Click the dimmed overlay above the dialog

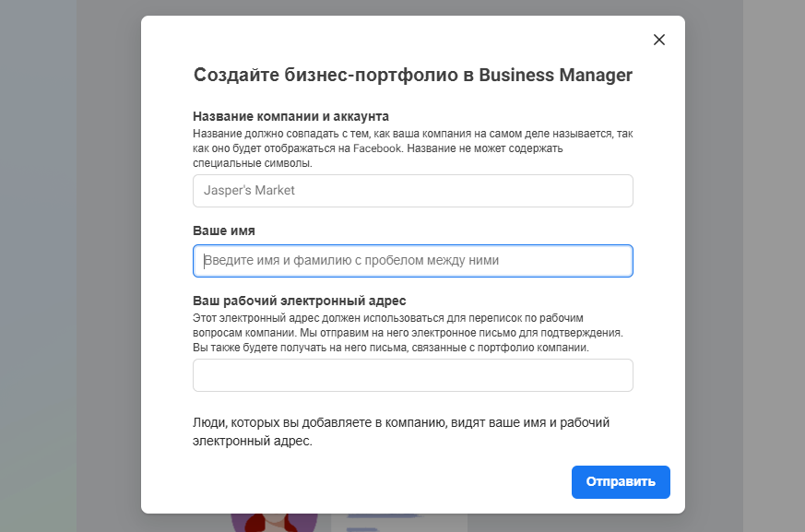[412, 7]
